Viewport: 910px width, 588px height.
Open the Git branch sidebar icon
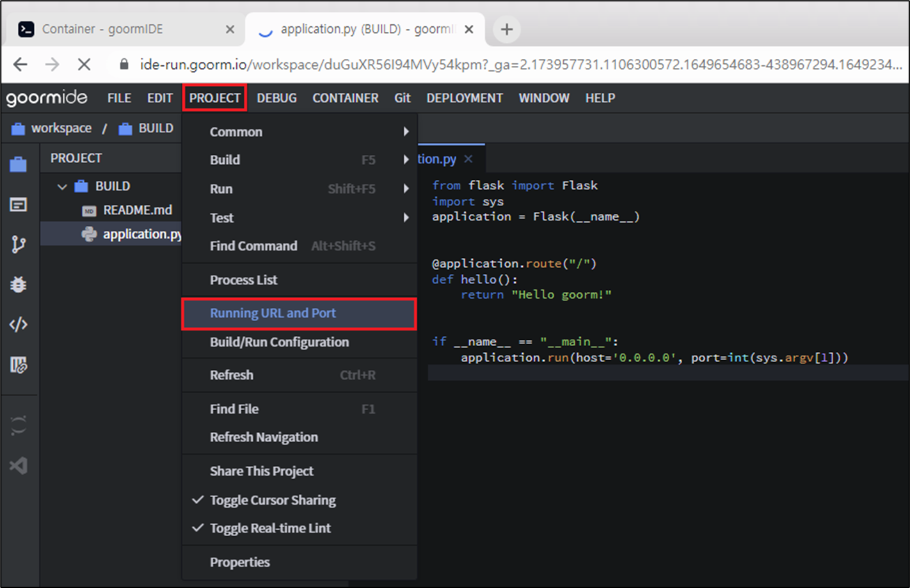click(x=19, y=244)
